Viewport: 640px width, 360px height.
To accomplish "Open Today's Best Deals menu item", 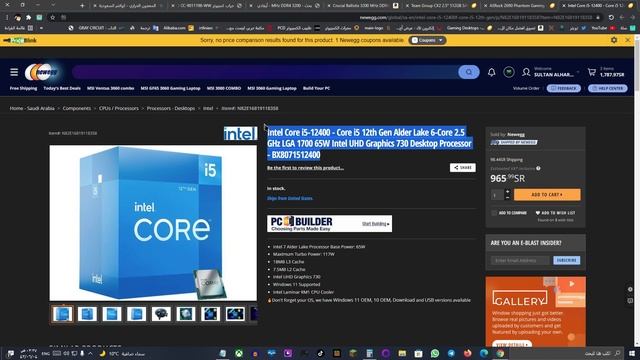I will pos(62,88).
